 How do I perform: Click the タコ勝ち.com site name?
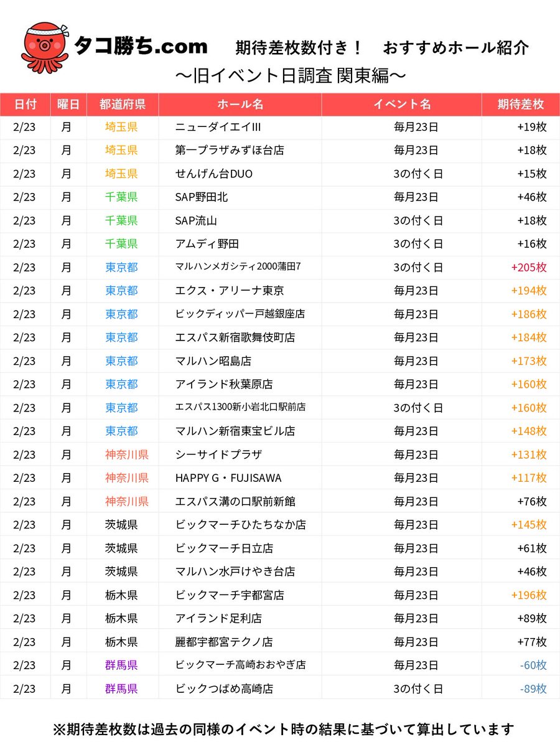[x=141, y=46]
